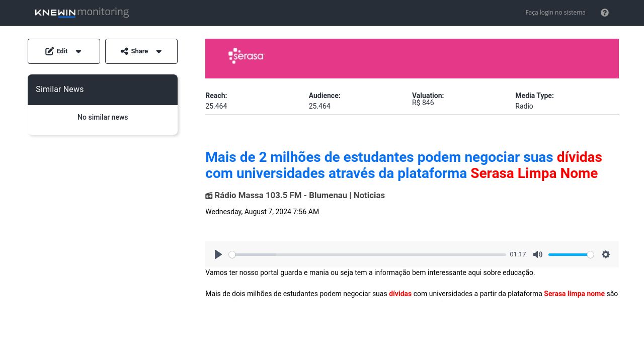
Task: Expand the Edit dropdown arrow
Action: coord(78,51)
